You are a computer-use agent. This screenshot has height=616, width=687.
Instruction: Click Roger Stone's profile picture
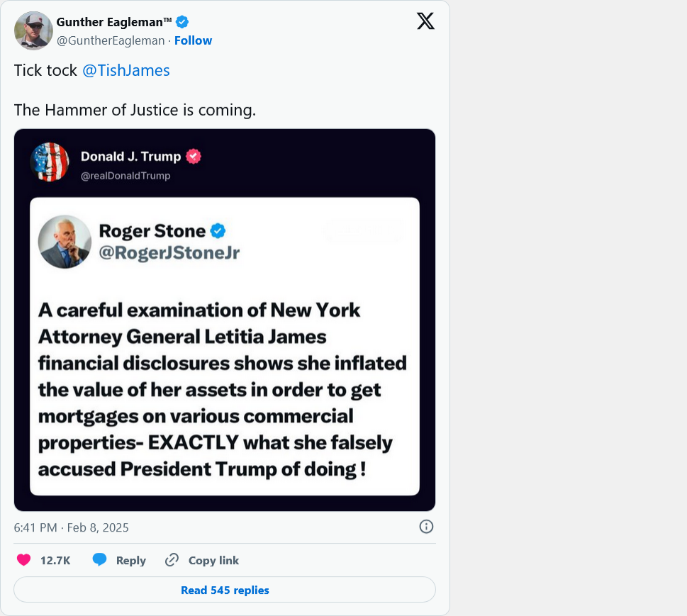(x=65, y=241)
